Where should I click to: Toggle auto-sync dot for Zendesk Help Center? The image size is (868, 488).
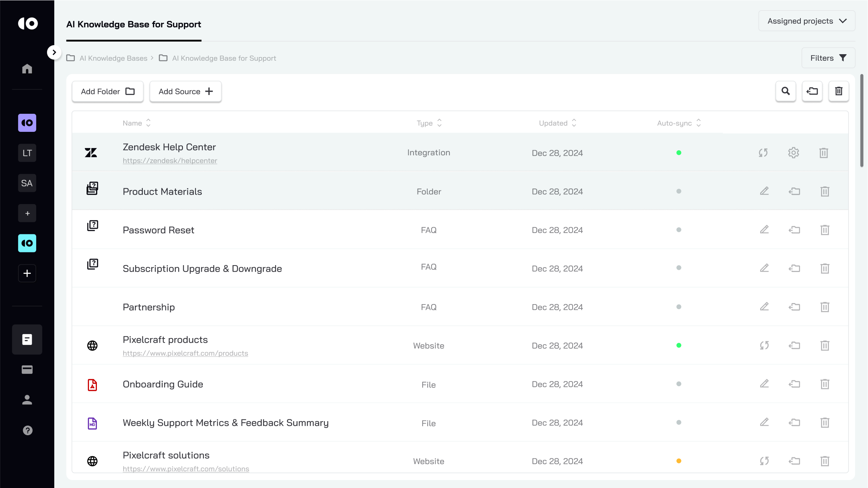tap(679, 153)
